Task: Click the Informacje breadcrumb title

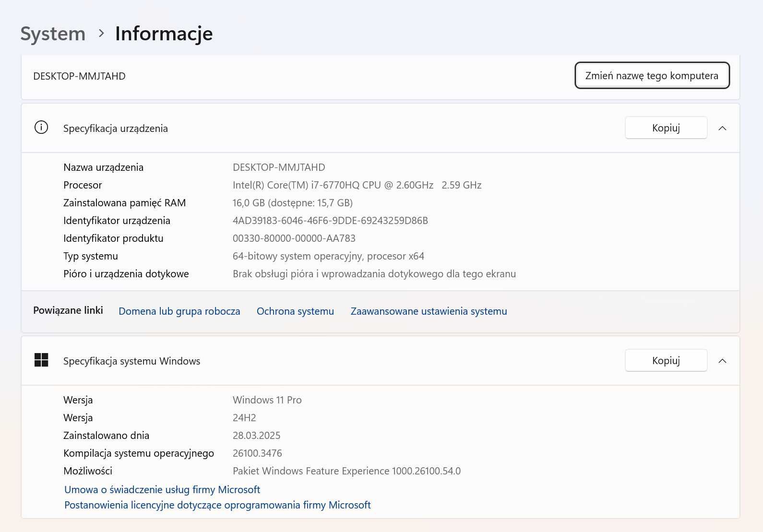Action: 164,34
